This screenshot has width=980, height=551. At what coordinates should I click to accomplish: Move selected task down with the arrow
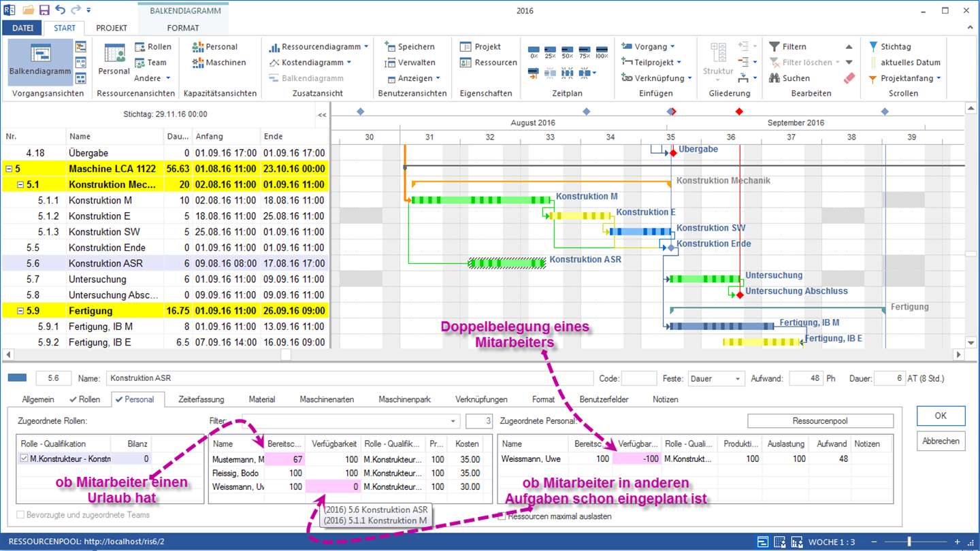[849, 63]
